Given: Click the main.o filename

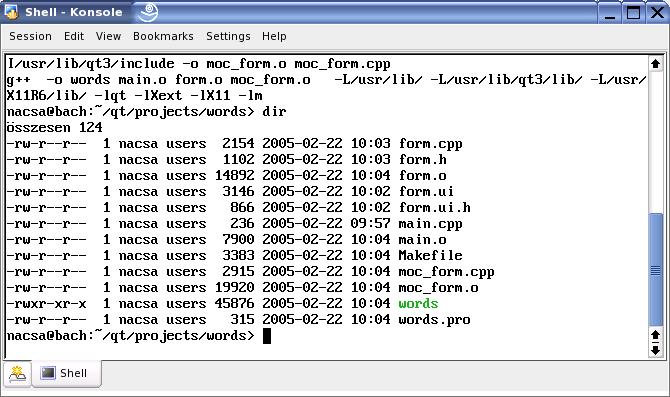Looking at the screenshot, I should click(x=423, y=240).
